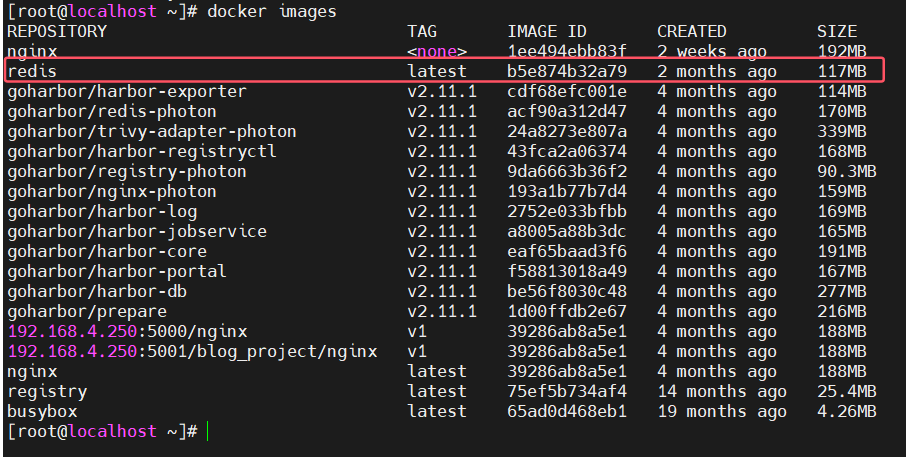The width and height of the screenshot is (906, 457).
Task: Click the TAG column header
Action: pyautogui.click(x=422, y=31)
